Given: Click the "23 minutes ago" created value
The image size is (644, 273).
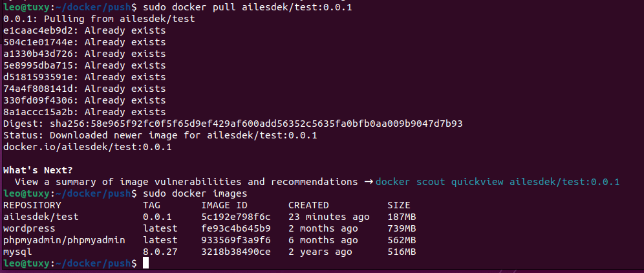Looking at the screenshot, I should 329,217.
